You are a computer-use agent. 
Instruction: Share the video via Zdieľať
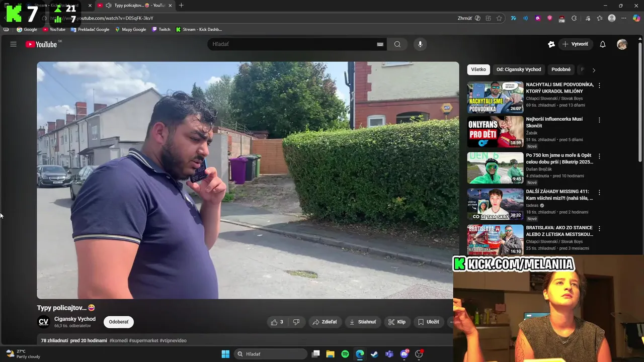click(x=325, y=322)
